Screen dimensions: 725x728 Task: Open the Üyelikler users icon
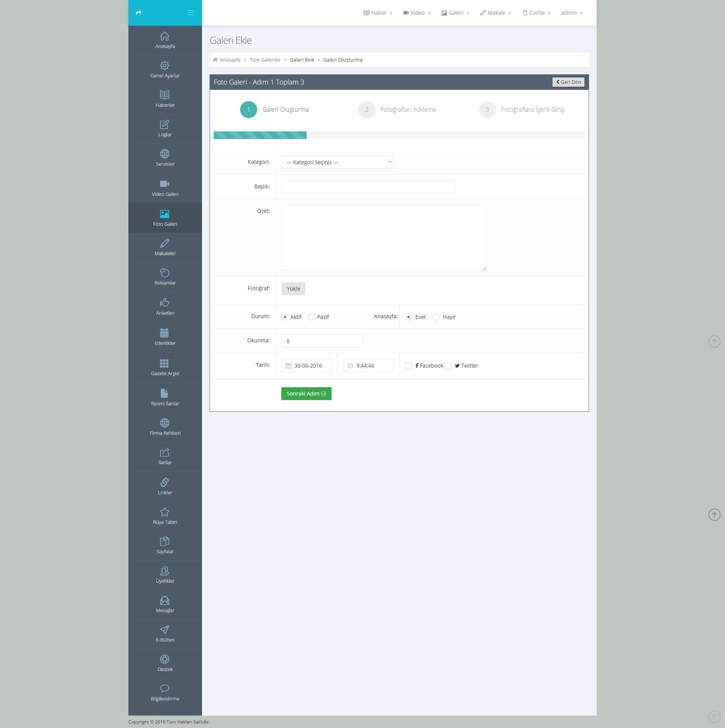tap(165, 571)
